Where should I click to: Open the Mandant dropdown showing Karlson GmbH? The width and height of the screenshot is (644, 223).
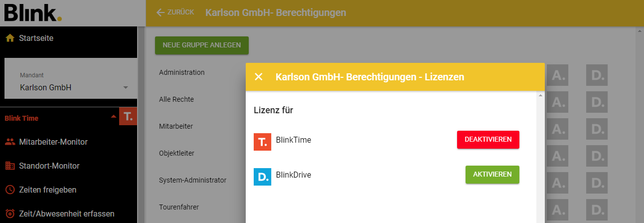tap(75, 87)
